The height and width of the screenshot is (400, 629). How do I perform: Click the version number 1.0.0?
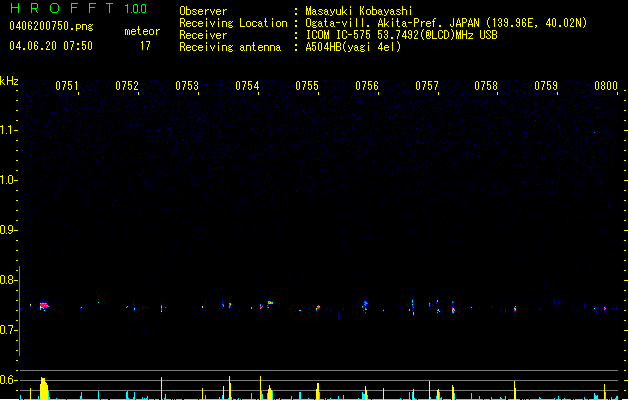(x=136, y=9)
